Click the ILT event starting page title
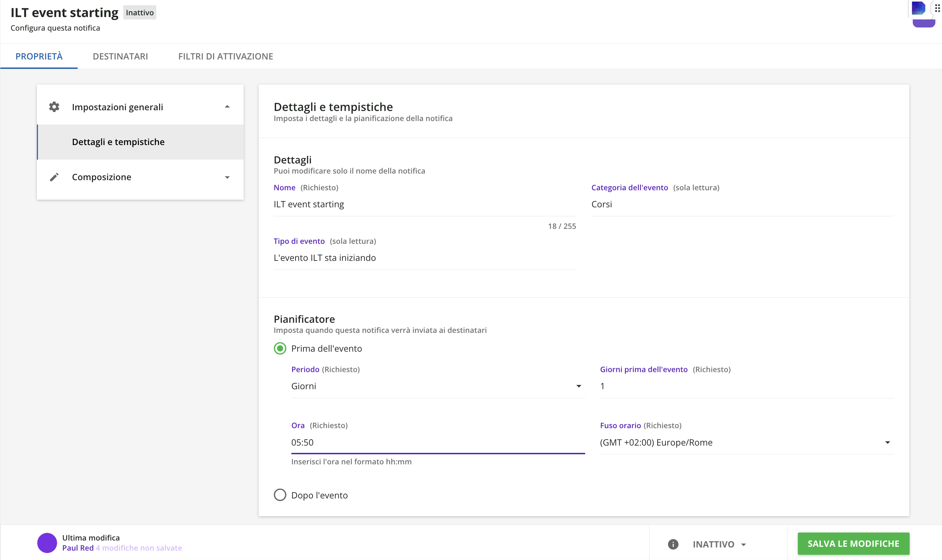This screenshot has width=942, height=560. [64, 13]
